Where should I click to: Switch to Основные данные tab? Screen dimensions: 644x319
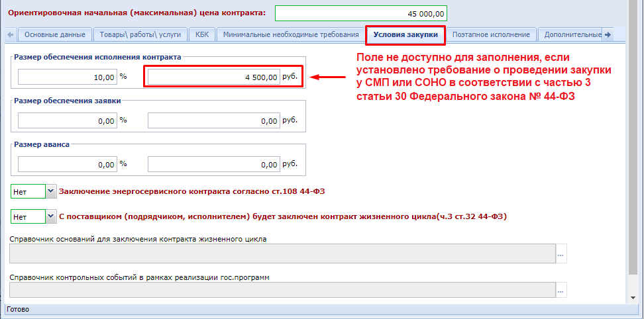pyautogui.click(x=54, y=34)
